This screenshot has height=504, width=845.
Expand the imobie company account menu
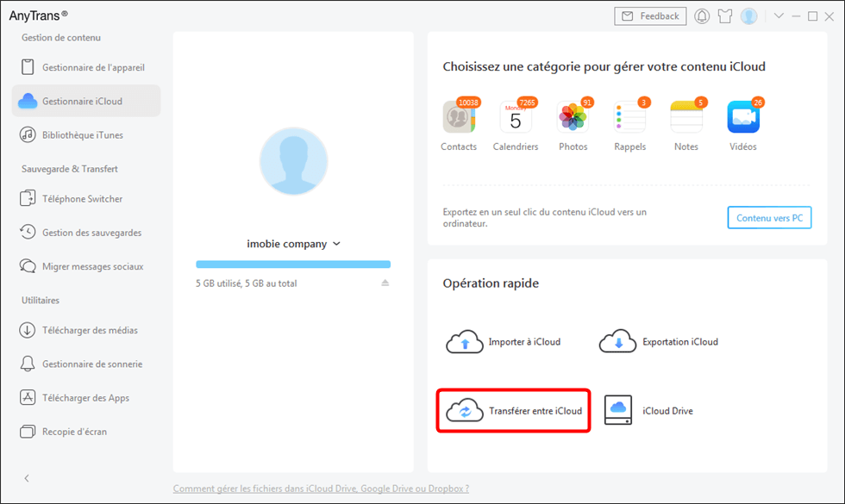[x=293, y=243]
